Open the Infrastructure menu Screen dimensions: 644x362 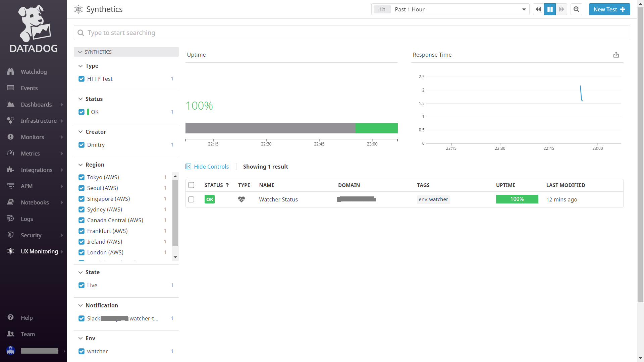34,120
